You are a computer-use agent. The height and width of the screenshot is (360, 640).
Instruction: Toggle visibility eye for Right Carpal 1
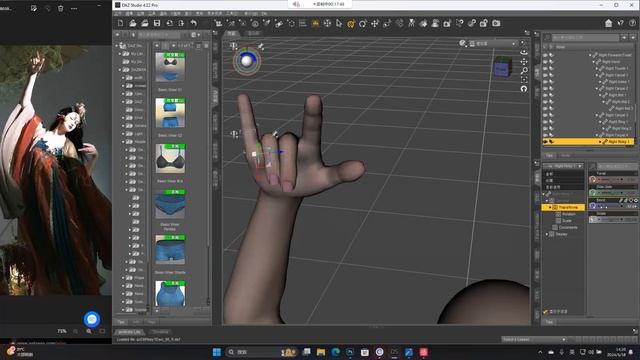tap(545, 75)
